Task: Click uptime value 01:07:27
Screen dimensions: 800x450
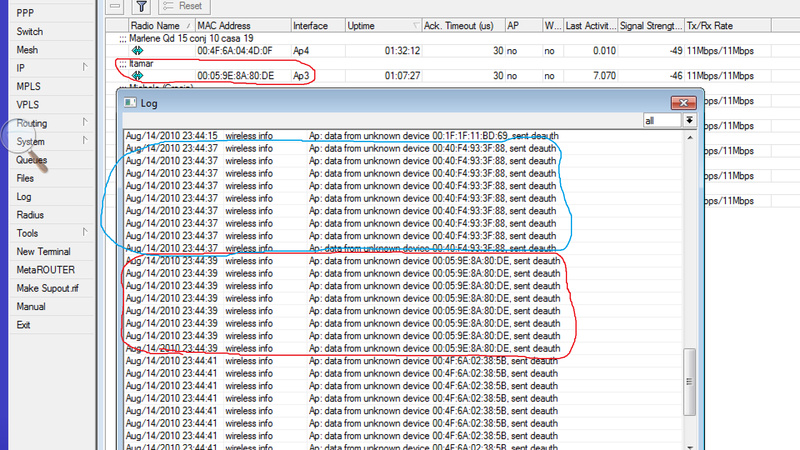Action: click(x=402, y=76)
